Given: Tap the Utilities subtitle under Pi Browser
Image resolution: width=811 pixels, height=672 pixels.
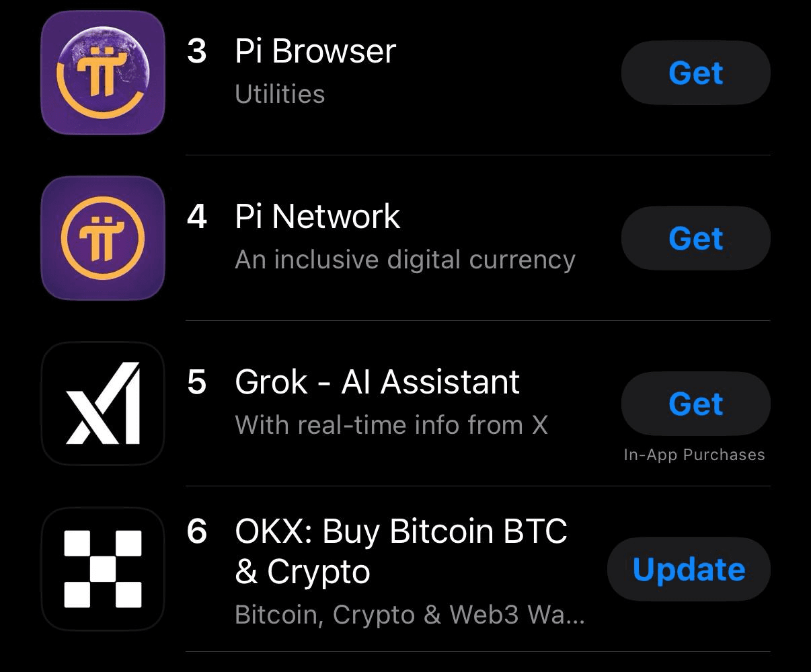Looking at the screenshot, I should 280,94.
